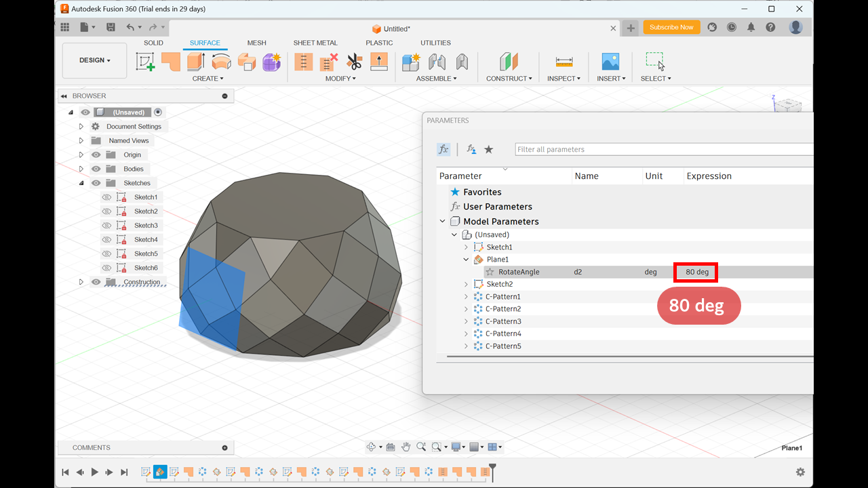
Task: Expand the Document Settings node
Action: 81,127
